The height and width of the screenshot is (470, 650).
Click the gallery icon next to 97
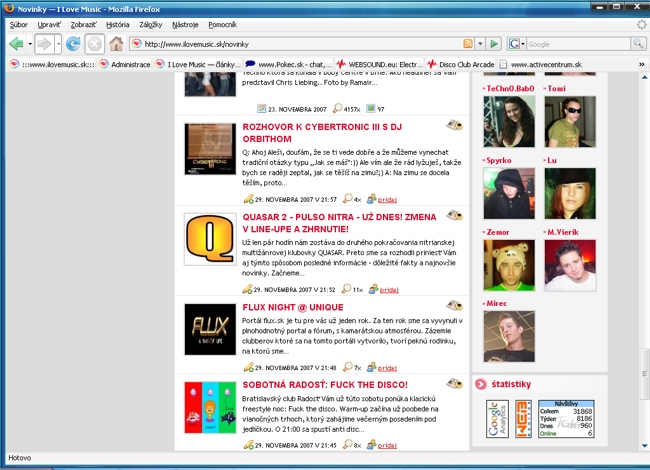coord(371,109)
